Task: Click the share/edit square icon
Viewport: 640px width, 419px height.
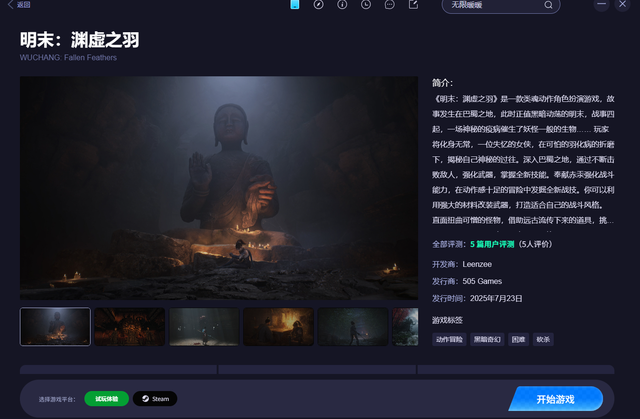Action: 413,4
